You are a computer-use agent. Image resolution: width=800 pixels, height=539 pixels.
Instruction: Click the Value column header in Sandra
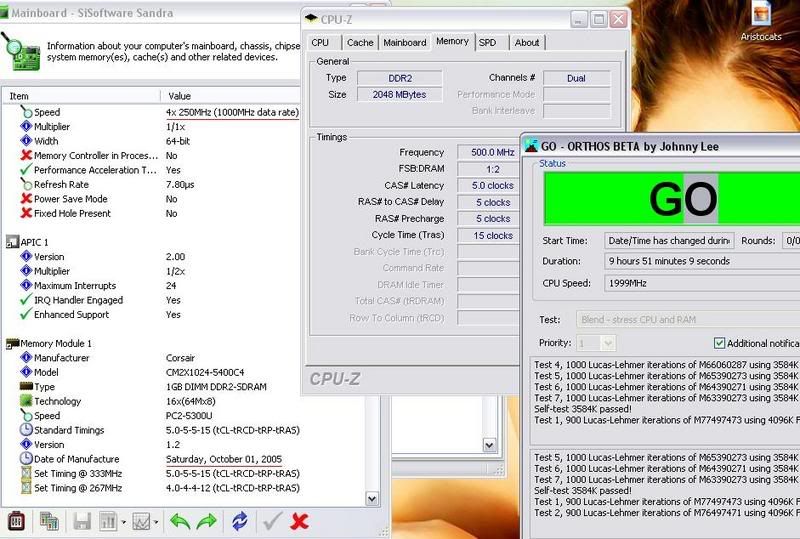(231, 96)
